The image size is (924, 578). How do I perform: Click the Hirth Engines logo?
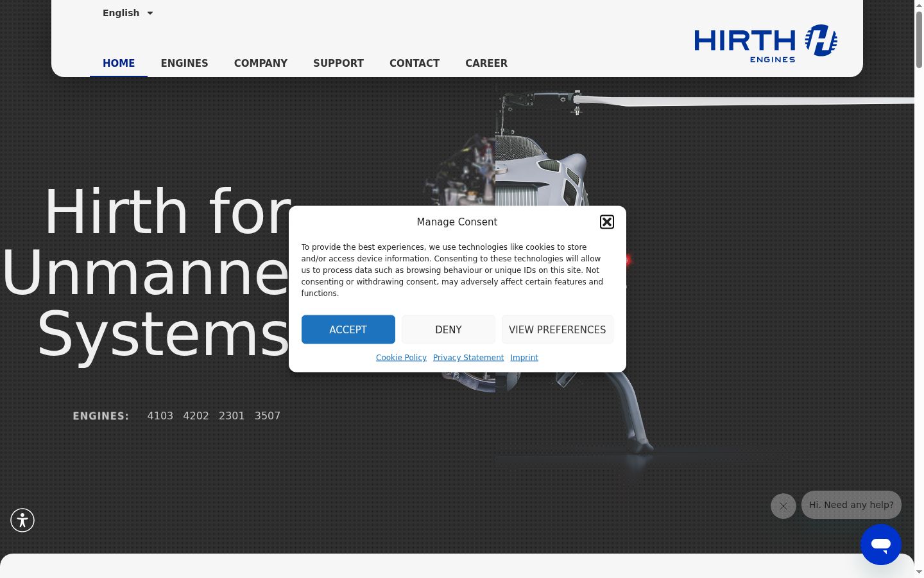[x=766, y=44]
